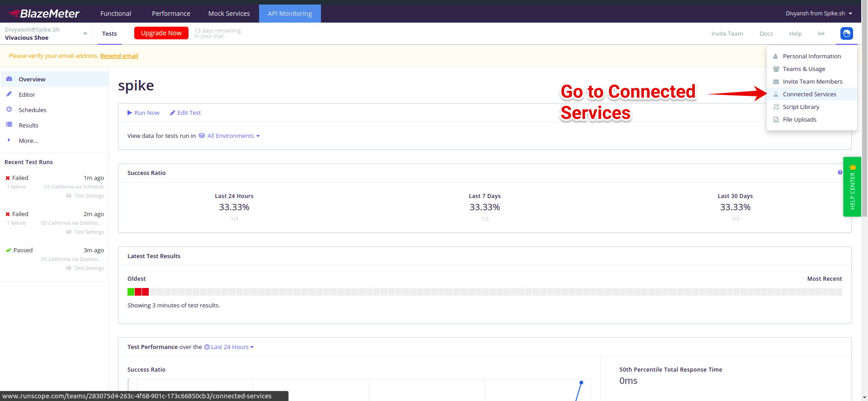The width and height of the screenshot is (868, 401).
Task: Choose Invite Team Members from the menu
Action: [x=812, y=81]
